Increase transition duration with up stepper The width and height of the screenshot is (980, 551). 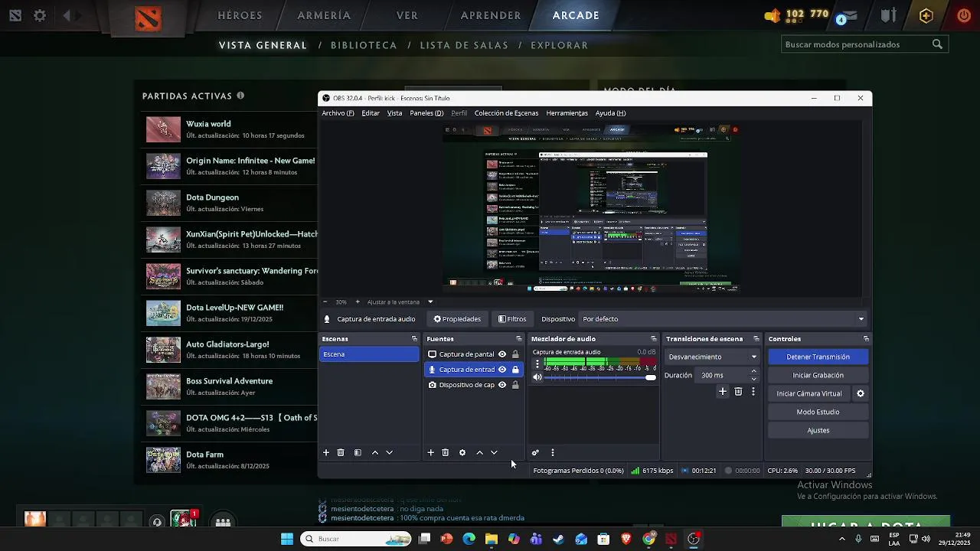(x=753, y=371)
